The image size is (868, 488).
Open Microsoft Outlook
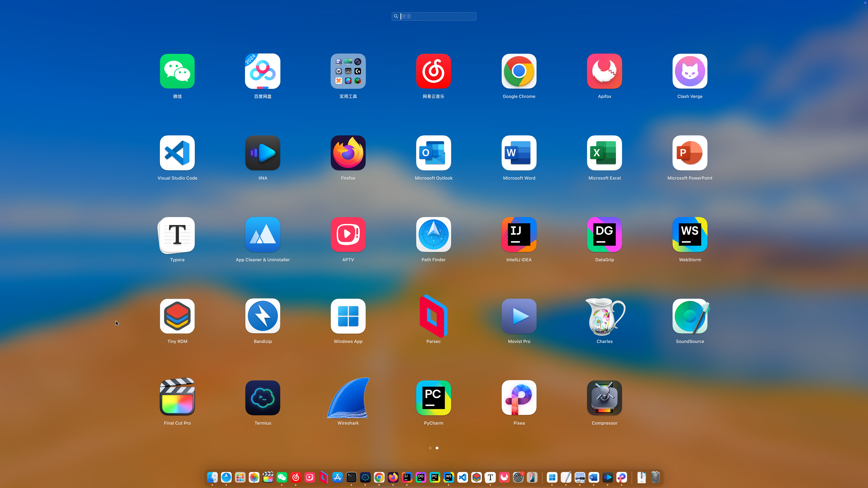[433, 153]
